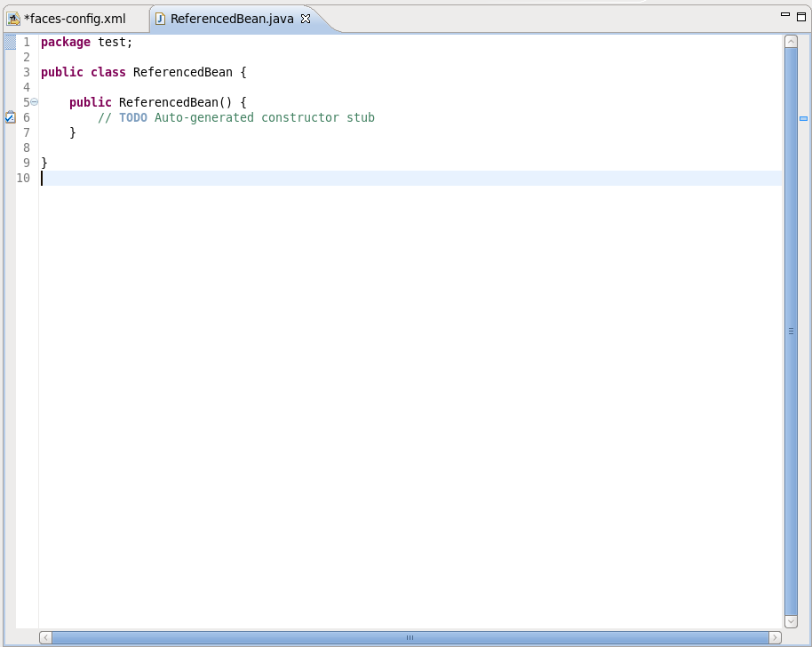This screenshot has width=812, height=647.
Task: Click the horizontal scrollbar left arrow
Action: [x=45, y=637]
